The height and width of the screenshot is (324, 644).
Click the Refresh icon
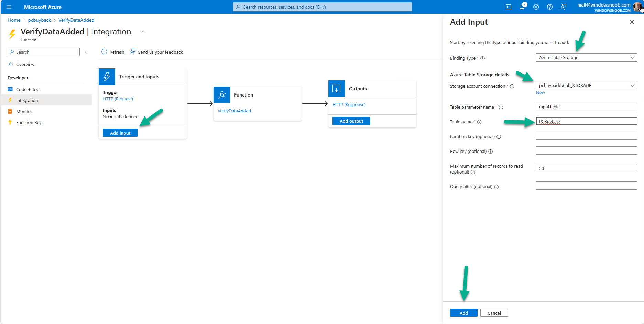coord(104,52)
